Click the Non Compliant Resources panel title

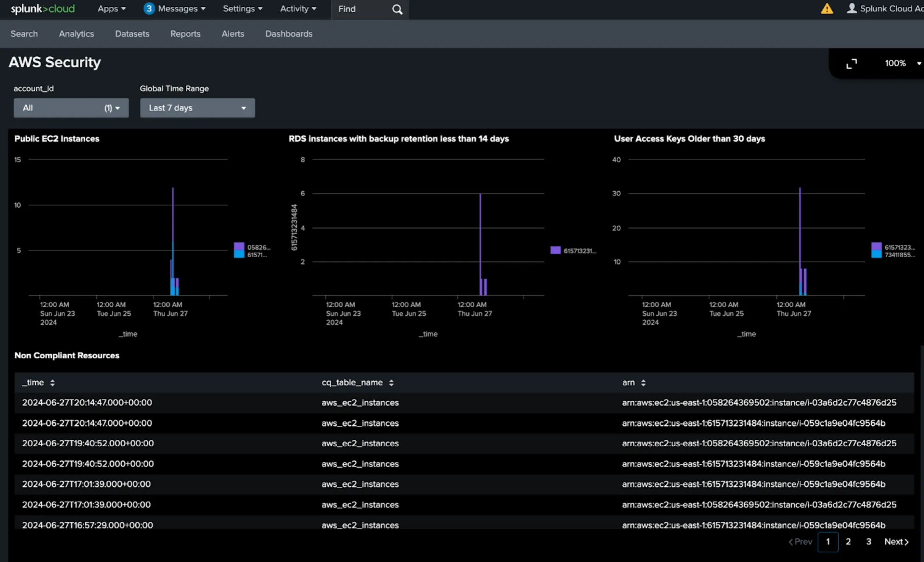[67, 355]
